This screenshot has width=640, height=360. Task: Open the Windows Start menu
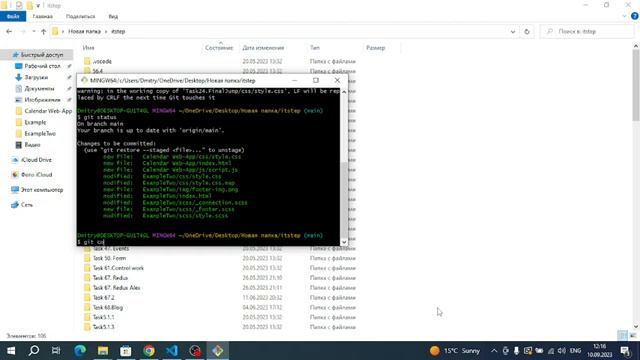pos(11,351)
